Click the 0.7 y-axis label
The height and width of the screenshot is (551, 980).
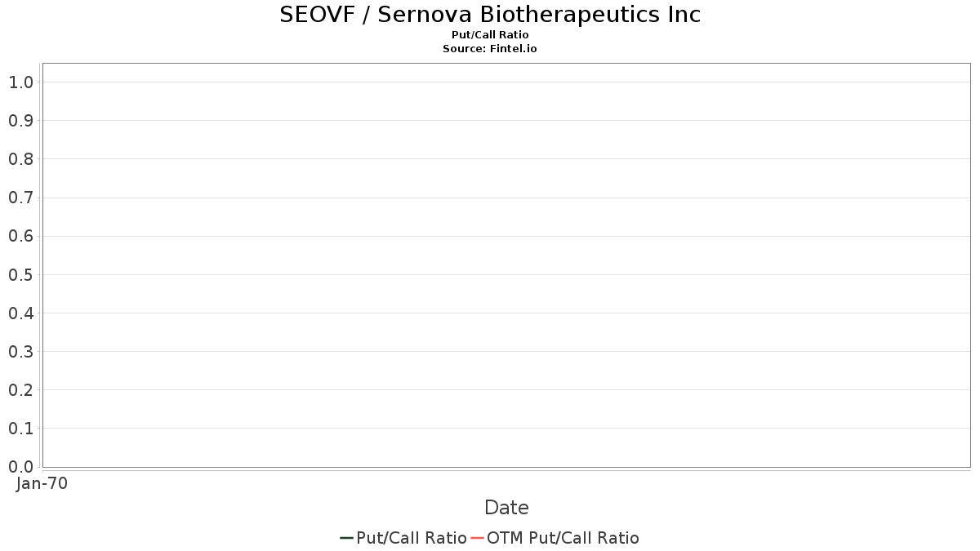(x=20, y=198)
